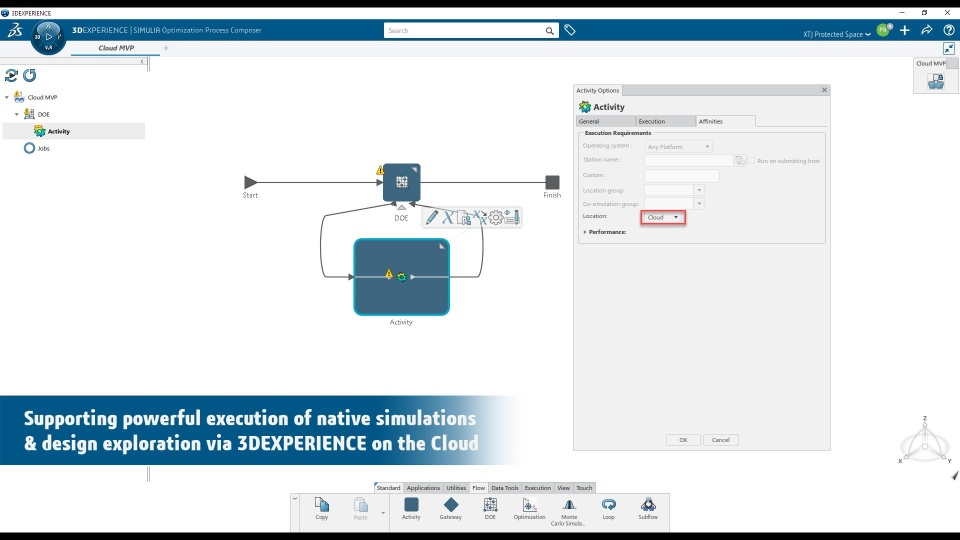Add a Loop from the action bar
The height and width of the screenshot is (540, 960).
pos(609,509)
